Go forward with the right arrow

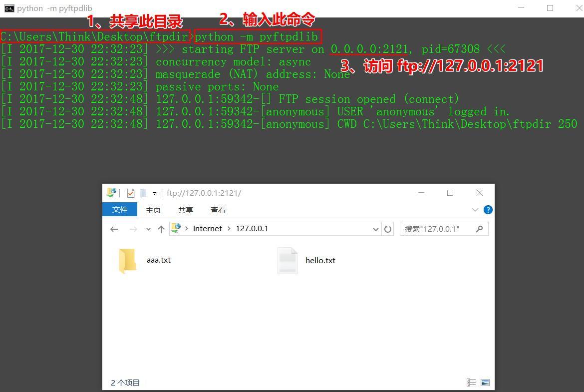click(x=133, y=229)
